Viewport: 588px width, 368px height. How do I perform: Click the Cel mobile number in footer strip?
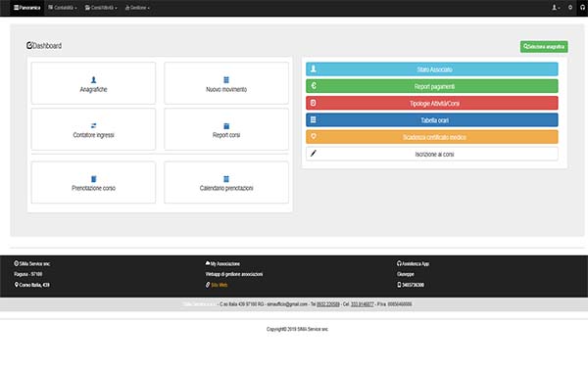click(363, 304)
